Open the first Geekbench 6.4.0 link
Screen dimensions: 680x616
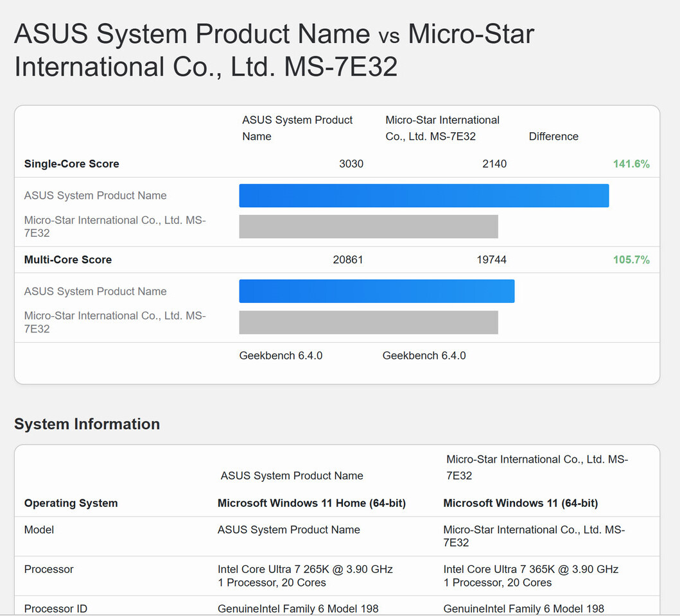tap(281, 355)
